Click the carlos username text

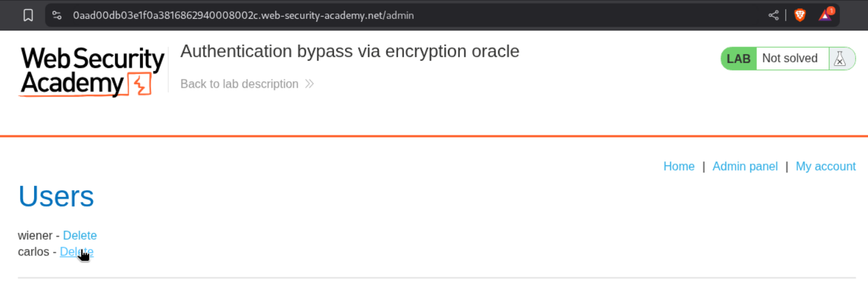[34, 252]
